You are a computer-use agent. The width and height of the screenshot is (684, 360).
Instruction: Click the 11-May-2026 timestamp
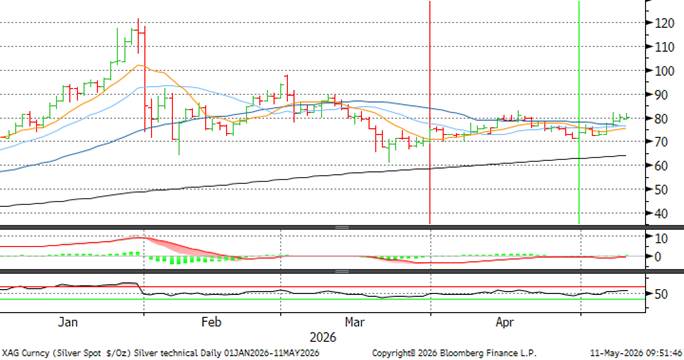coord(636,353)
